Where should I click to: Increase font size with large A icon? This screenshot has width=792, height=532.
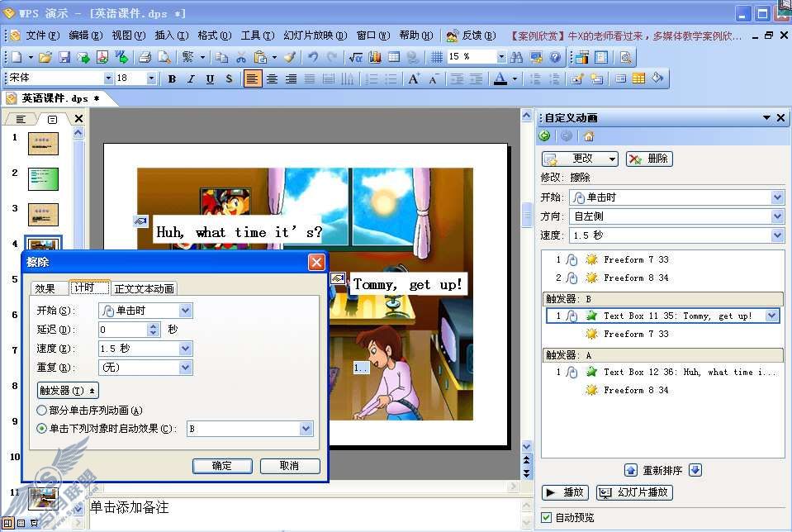(414, 78)
